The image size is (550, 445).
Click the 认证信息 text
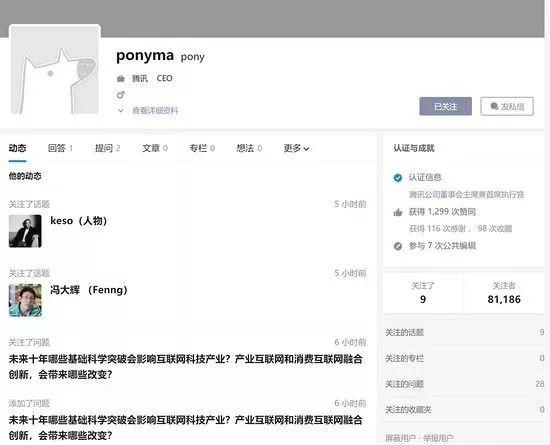[x=425, y=177]
